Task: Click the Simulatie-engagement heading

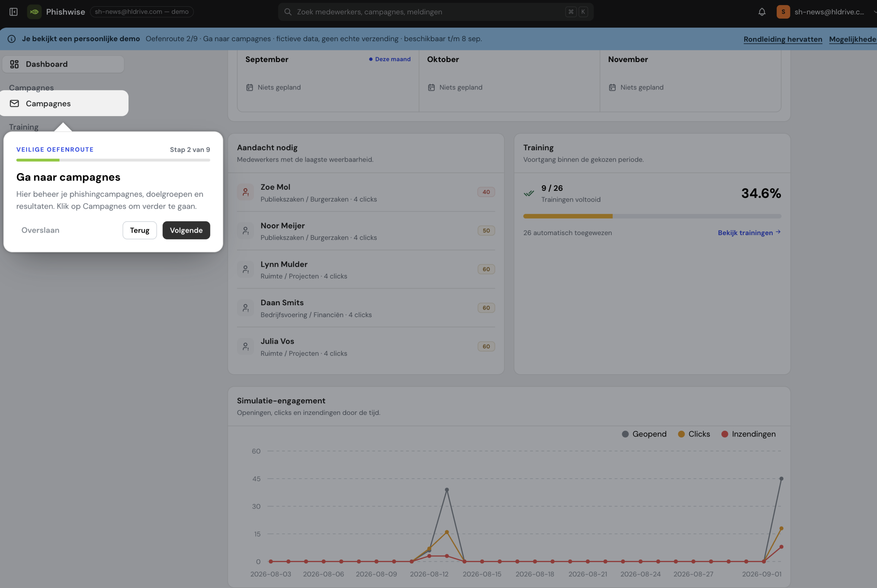Action: coord(281,401)
